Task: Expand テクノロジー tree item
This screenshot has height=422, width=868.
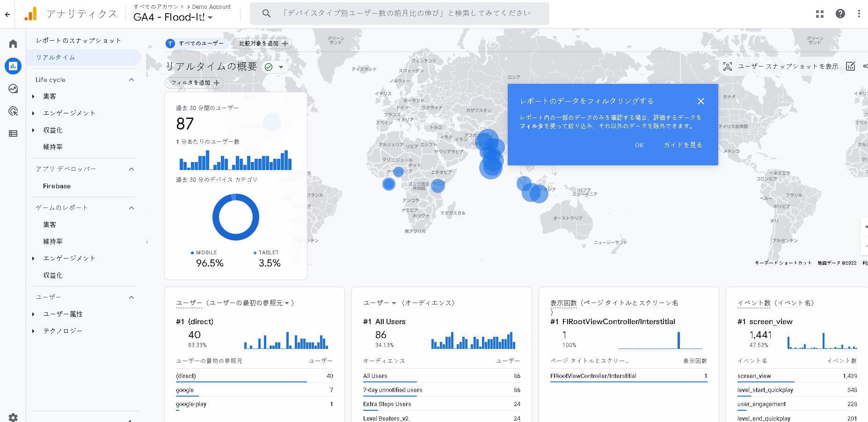Action: (x=33, y=331)
